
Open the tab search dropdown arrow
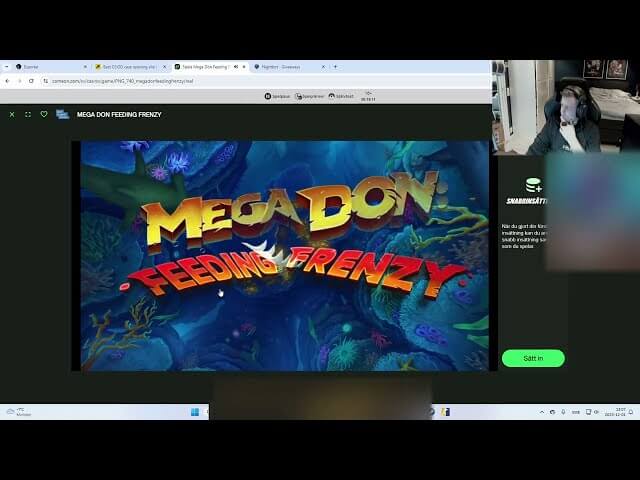(x=6, y=67)
